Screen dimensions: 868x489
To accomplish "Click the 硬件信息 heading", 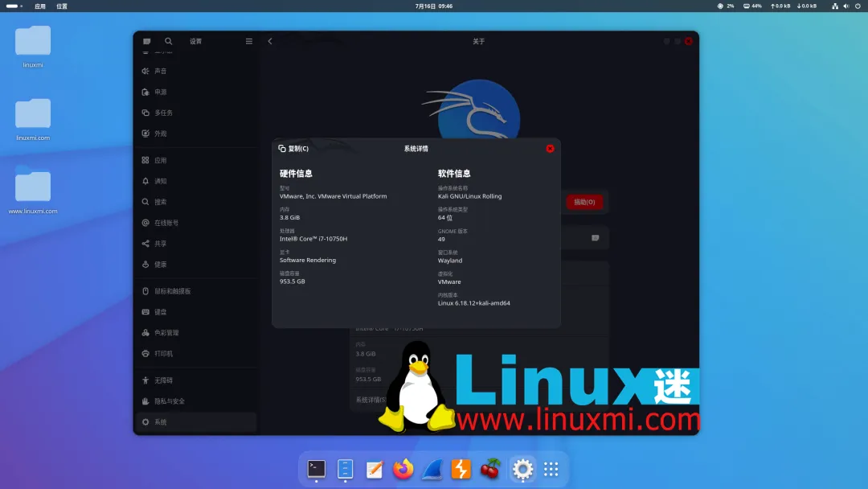I will tap(296, 174).
